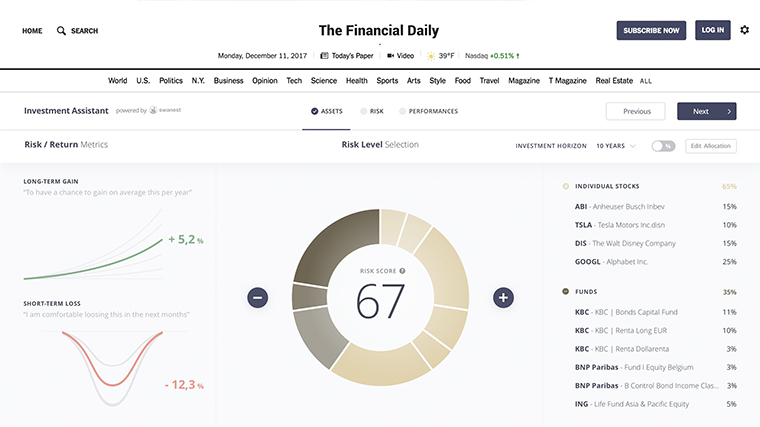Viewport: 760px width, 427px height.
Task: Open the T Magazine section
Action: (568, 80)
